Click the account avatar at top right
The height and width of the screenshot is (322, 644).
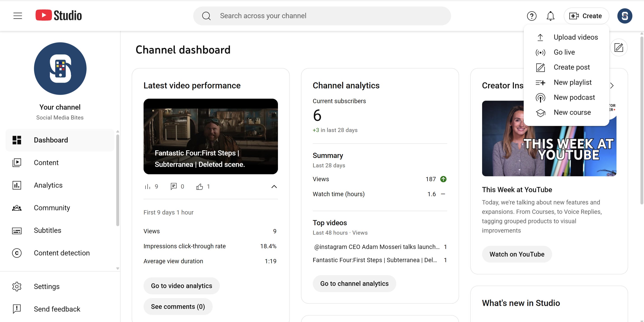pyautogui.click(x=625, y=16)
